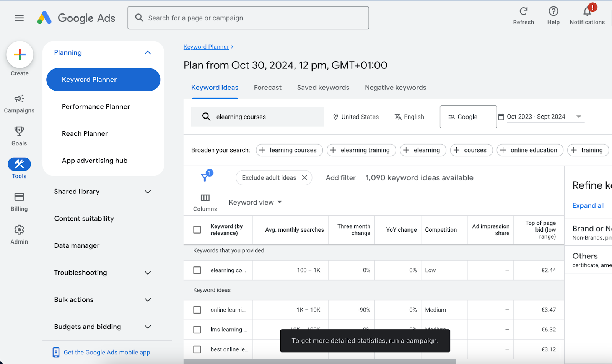
Task: Expand Troubleshooting section
Action: point(148,273)
